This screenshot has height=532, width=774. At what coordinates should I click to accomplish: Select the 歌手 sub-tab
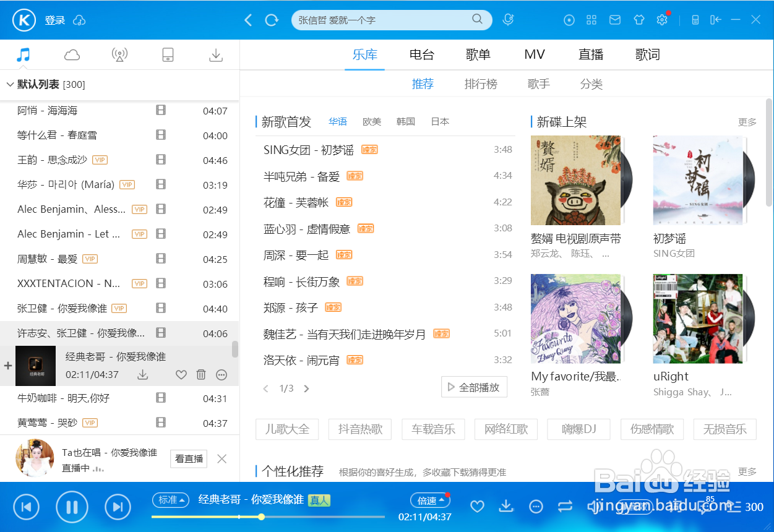(539, 84)
